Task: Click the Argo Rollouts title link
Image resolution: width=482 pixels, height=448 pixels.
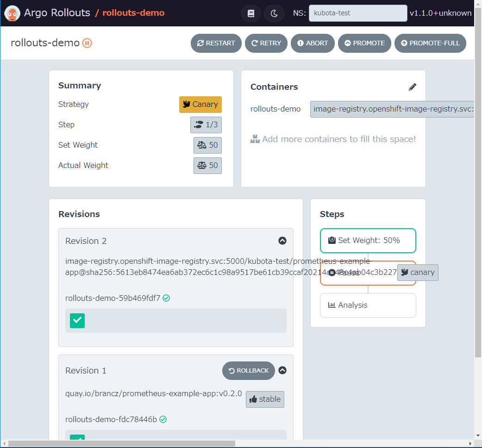Action: coord(57,13)
